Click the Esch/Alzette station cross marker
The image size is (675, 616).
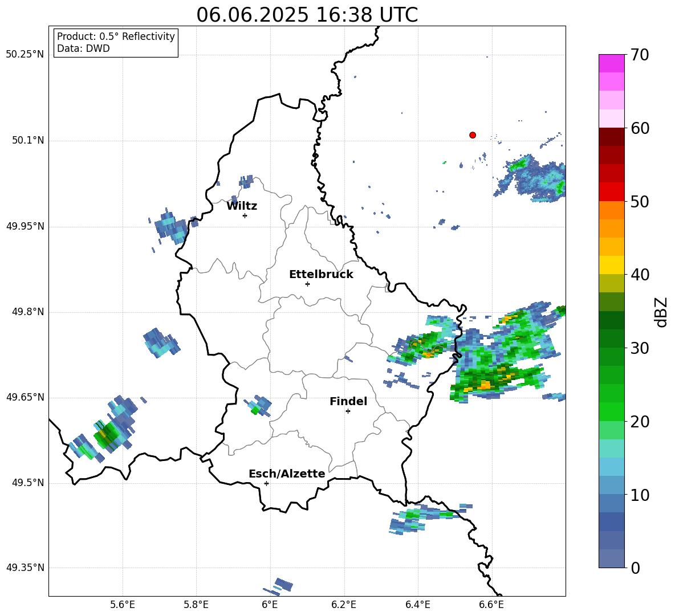(x=266, y=483)
